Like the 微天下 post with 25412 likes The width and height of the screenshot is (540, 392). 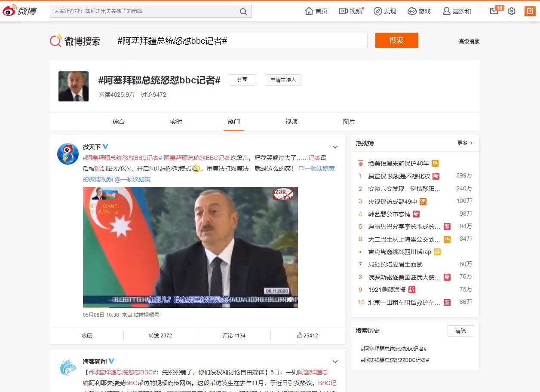tap(307, 335)
